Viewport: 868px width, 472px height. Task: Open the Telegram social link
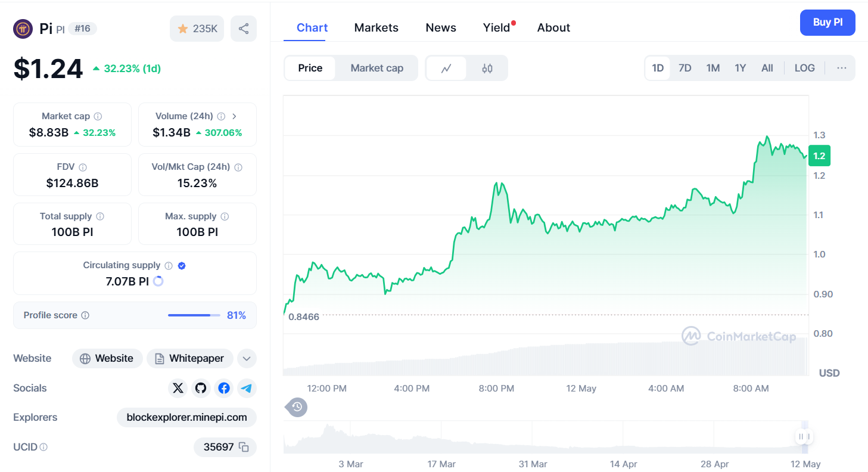click(247, 389)
